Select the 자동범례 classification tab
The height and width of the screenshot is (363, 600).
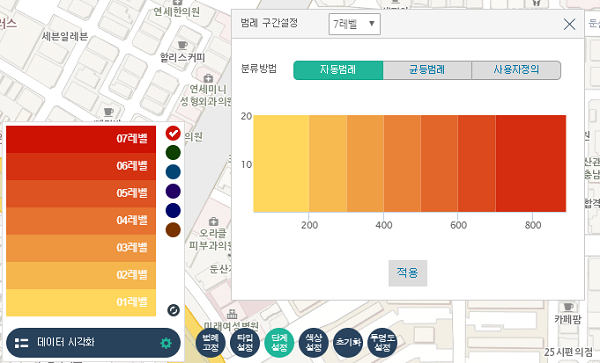point(338,70)
